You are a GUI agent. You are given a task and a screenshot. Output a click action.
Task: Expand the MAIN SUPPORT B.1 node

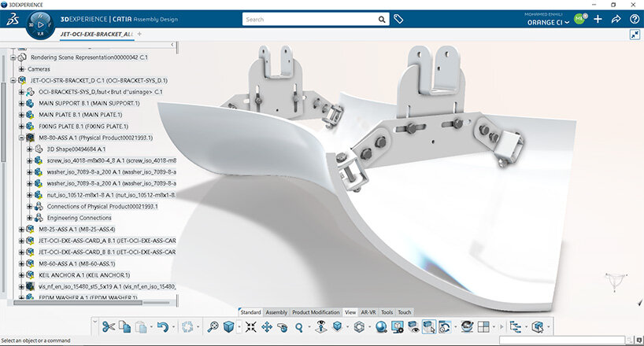pos(20,103)
